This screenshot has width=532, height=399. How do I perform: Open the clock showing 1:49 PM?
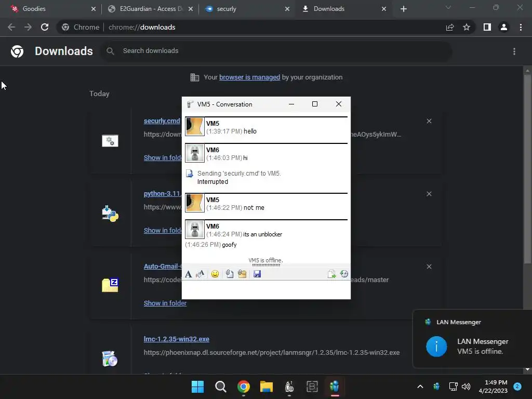(493, 387)
